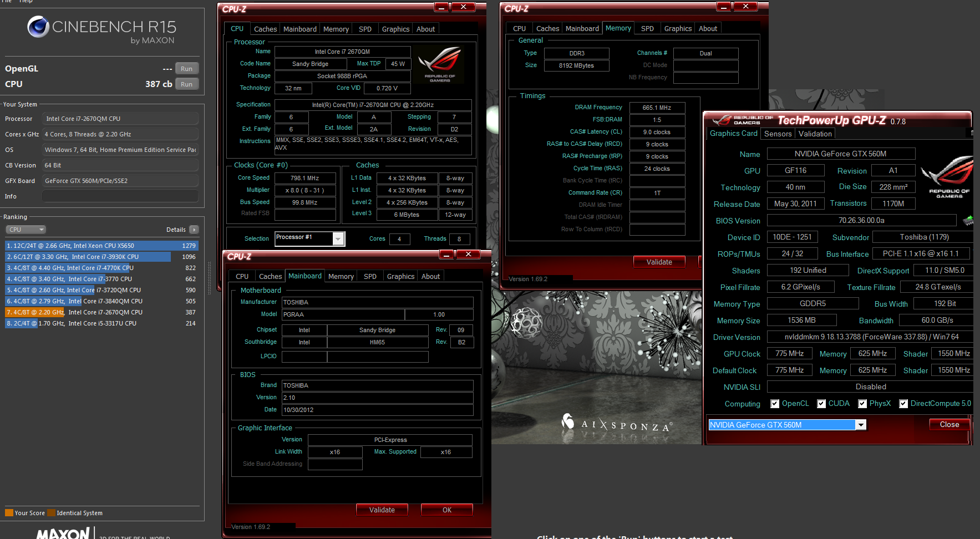The image size is (980, 539).
Task: Toggle the CUDA checkbox in GPU-Z
Action: click(x=821, y=404)
